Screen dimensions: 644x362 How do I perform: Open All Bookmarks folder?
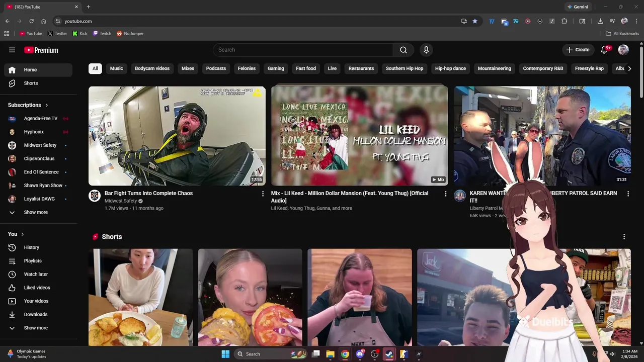[622, 34]
